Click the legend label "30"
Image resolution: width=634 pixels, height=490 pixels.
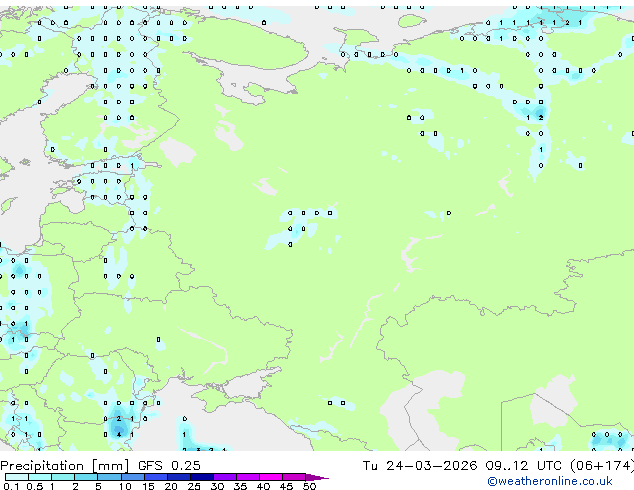tap(217, 486)
